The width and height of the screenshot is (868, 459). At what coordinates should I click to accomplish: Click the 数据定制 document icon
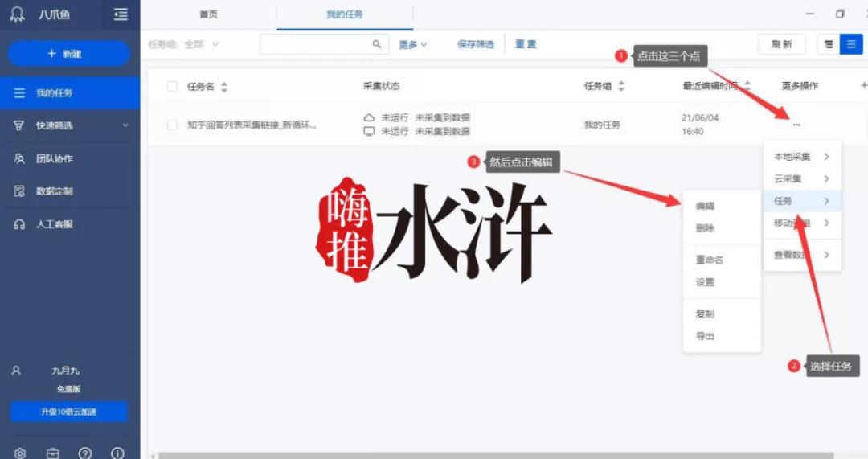point(18,191)
